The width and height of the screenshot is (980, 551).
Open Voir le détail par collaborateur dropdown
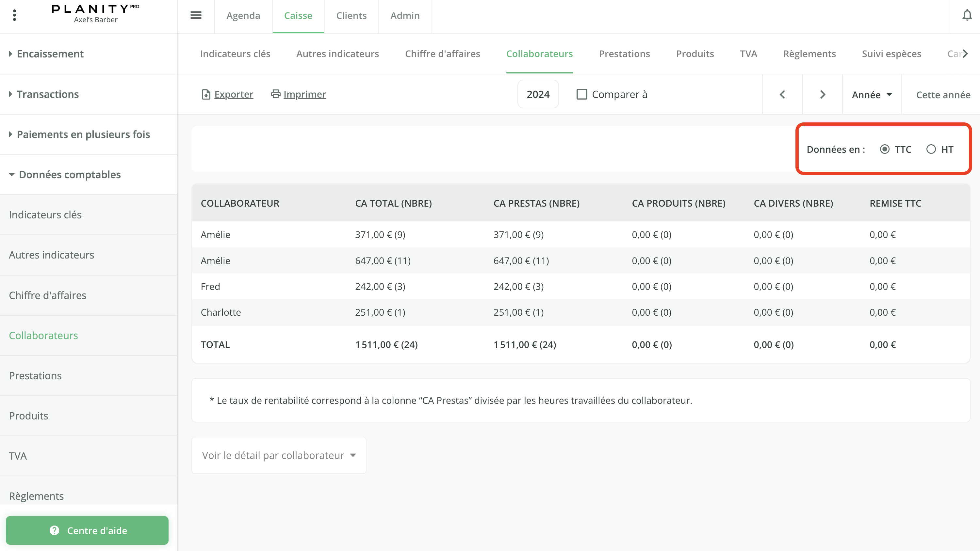[279, 455]
